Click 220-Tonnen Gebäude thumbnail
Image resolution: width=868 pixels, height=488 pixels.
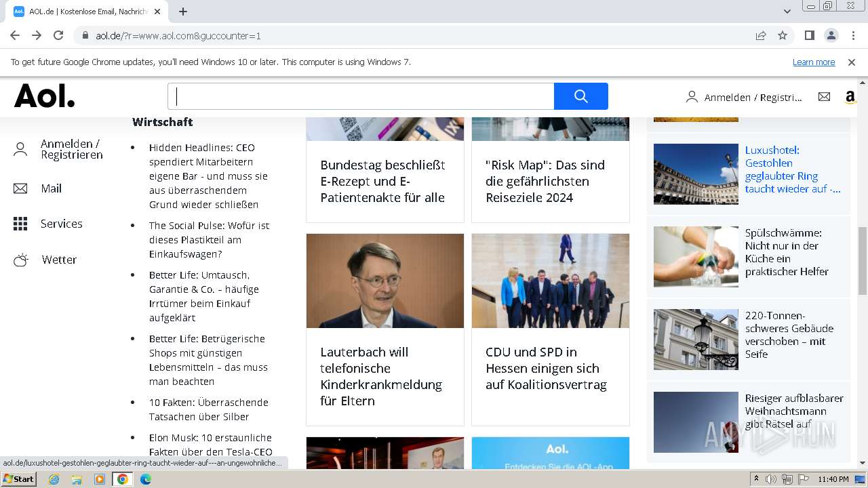click(696, 340)
